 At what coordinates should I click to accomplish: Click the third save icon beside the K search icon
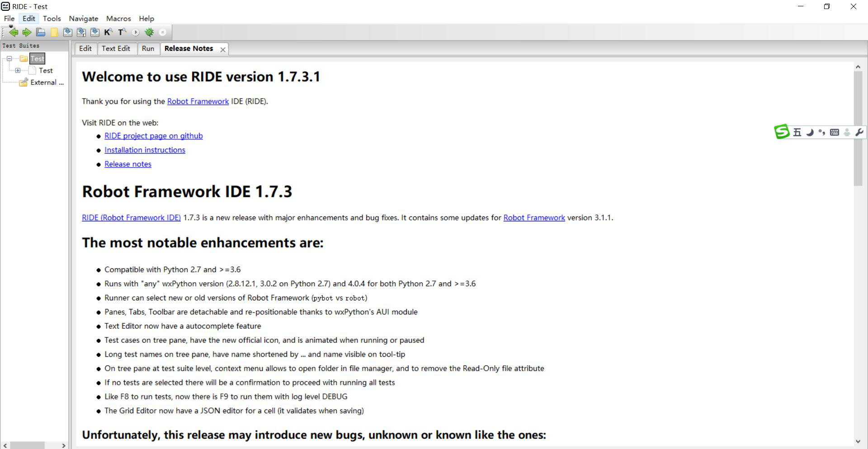pos(95,32)
